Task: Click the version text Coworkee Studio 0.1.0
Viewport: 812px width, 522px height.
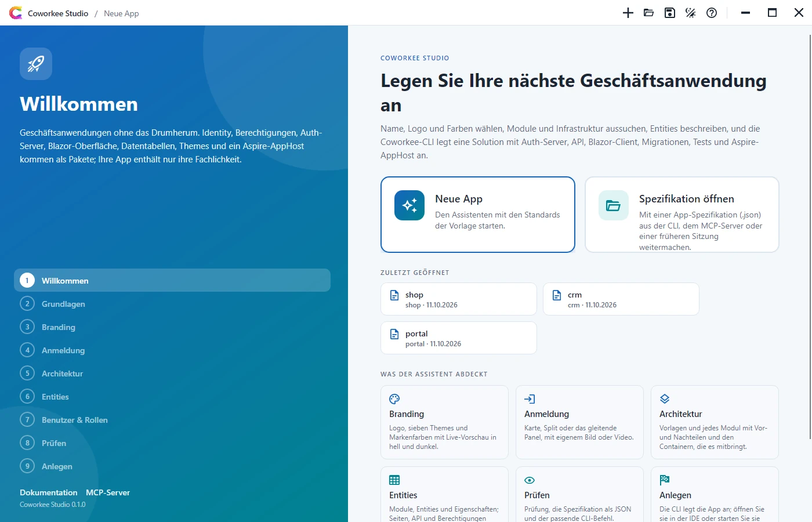Action: pyautogui.click(x=53, y=505)
